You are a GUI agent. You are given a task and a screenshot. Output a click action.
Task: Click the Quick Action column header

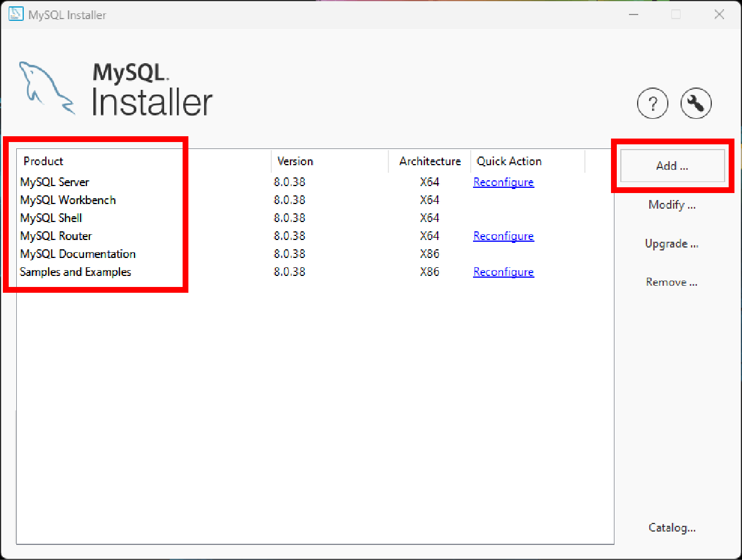tap(509, 161)
